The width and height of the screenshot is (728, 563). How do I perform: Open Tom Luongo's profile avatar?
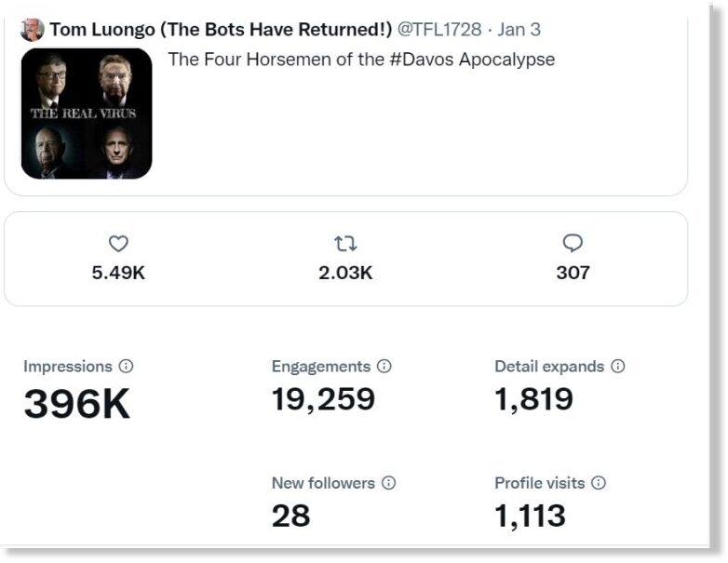pyautogui.click(x=33, y=30)
